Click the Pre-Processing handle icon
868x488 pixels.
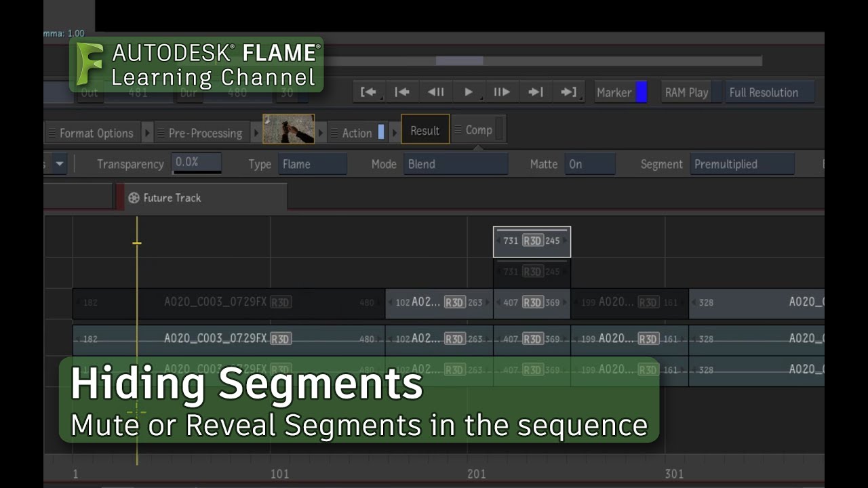click(161, 134)
